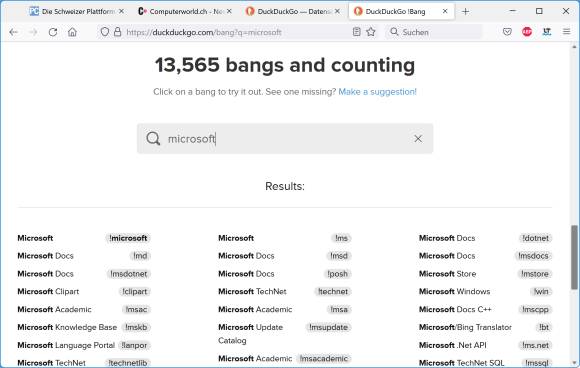Click the !technetlib bang
Viewport: 580px width, 368px height.
click(x=128, y=363)
